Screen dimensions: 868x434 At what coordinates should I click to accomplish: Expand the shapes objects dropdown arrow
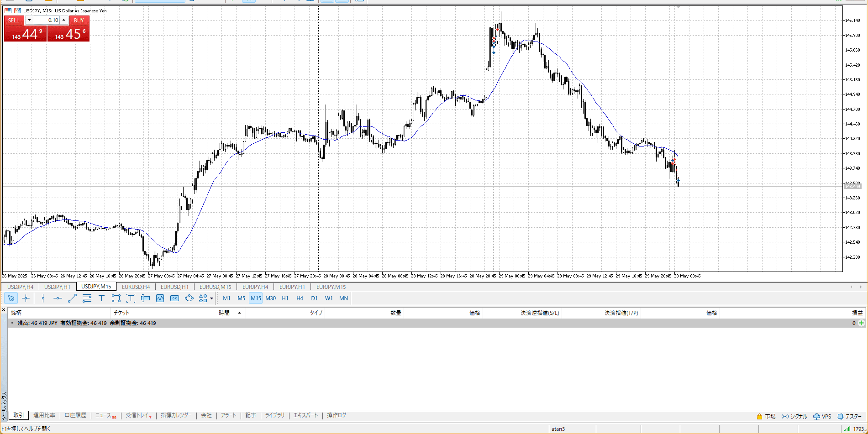pos(211,299)
